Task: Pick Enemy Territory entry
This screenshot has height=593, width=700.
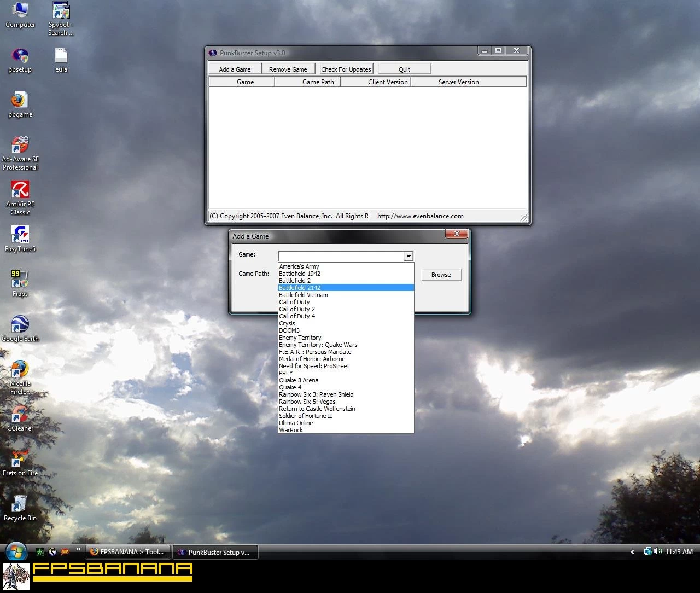Action: coord(346,338)
